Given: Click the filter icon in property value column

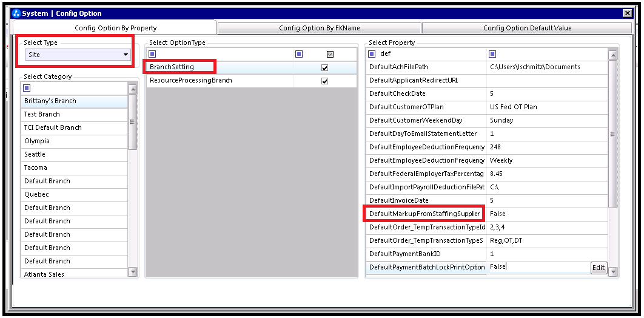Looking at the screenshot, I should point(493,54).
